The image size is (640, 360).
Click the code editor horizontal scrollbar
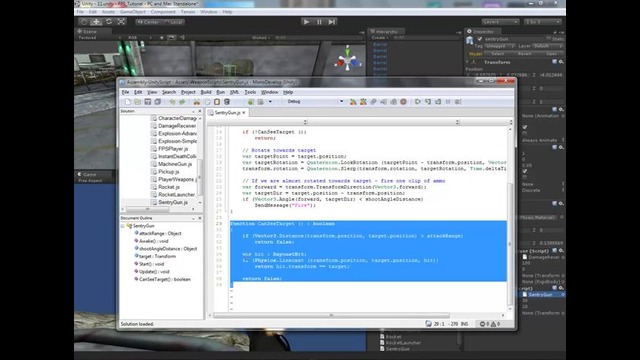coord(331,315)
